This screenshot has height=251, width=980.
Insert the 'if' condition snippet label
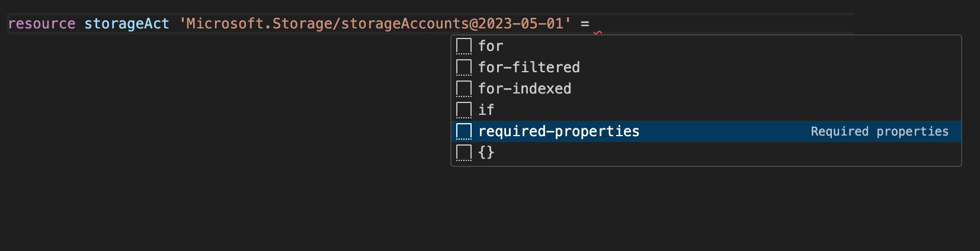coord(486,110)
